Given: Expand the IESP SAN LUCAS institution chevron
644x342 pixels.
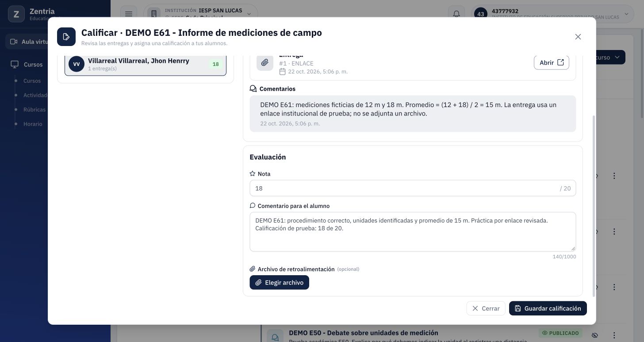Looking at the screenshot, I should click(x=249, y=14).
